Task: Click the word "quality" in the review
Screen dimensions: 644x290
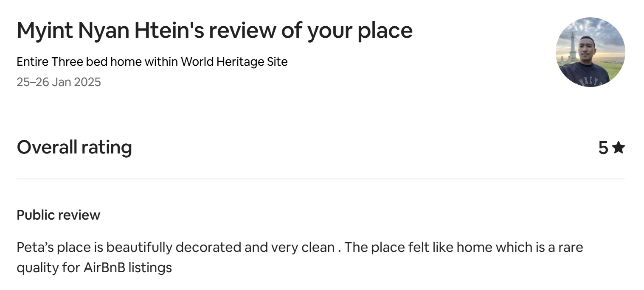Action: point(37,268)
